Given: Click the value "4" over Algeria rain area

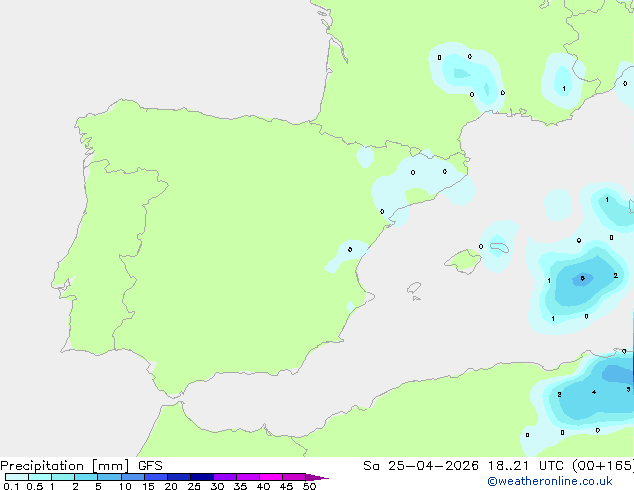Looking at the screenshot, I should [x=594, y=392].
